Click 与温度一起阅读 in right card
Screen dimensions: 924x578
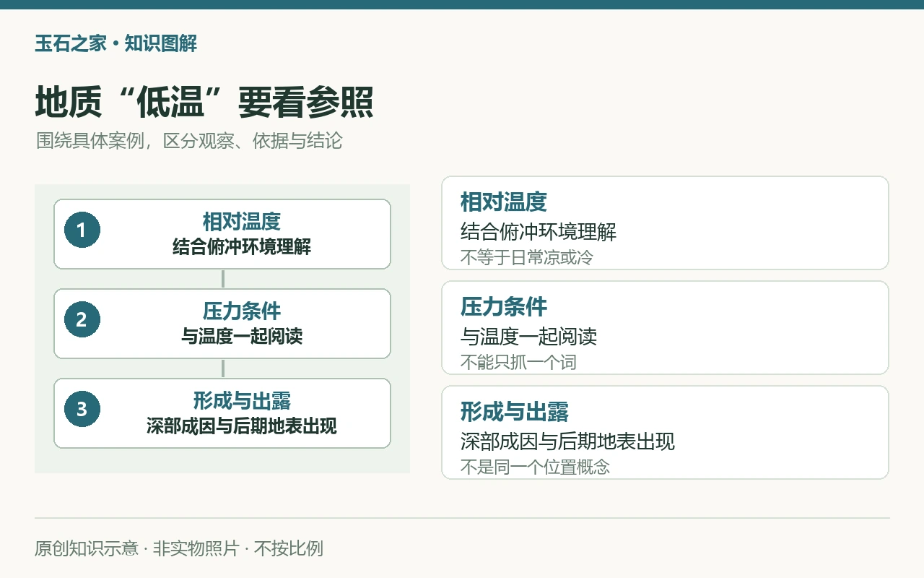coord(529,337)
